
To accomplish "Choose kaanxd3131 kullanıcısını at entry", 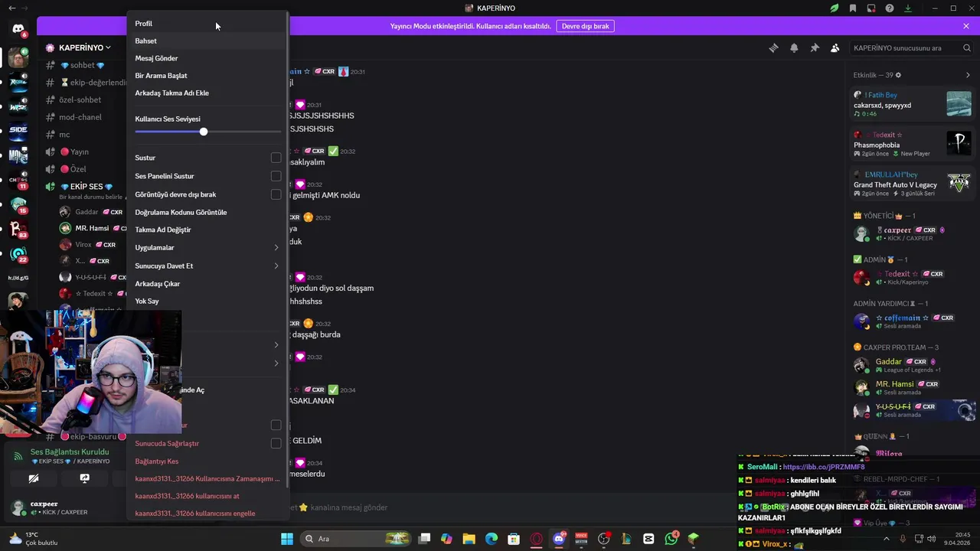I will coord(207,496).
